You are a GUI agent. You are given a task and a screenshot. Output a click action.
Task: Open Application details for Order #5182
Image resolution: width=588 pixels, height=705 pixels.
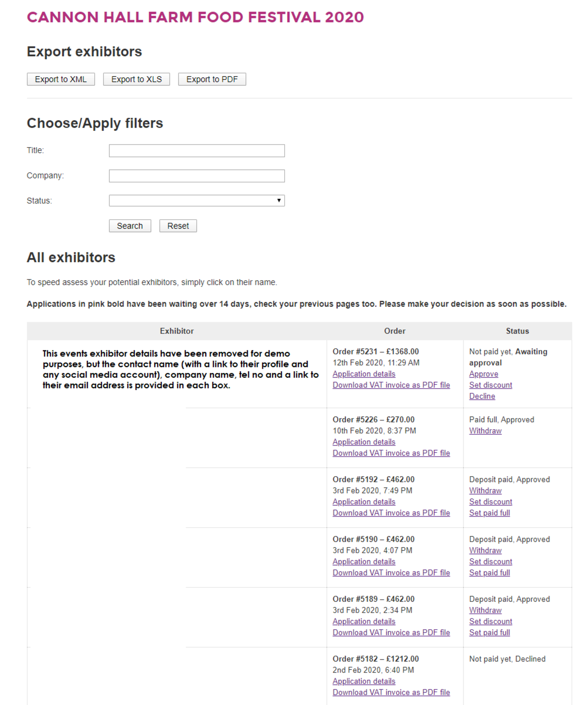point(364,681)
